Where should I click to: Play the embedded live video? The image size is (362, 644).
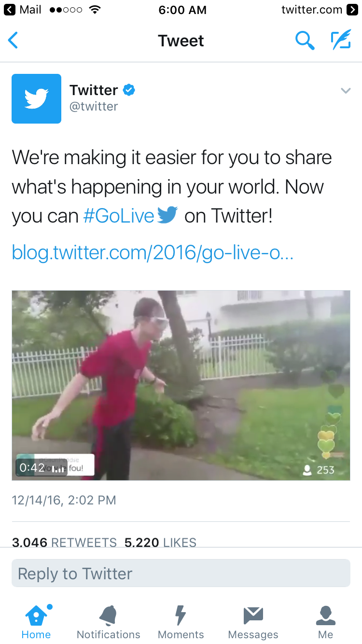click(x=181, y=385)
